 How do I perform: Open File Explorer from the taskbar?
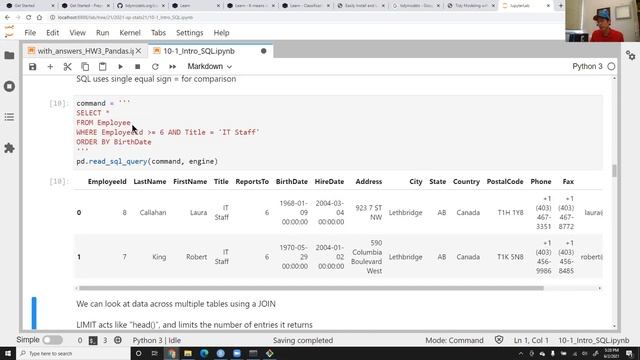pos(188,353)
